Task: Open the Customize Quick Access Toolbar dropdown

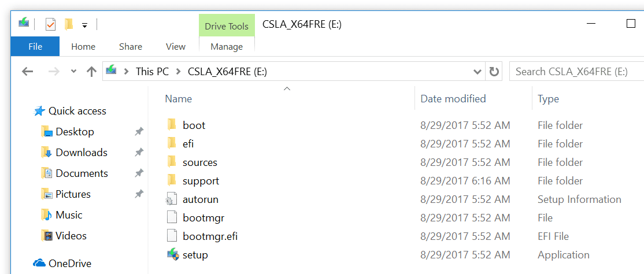Action: click(x=84, y=25)
